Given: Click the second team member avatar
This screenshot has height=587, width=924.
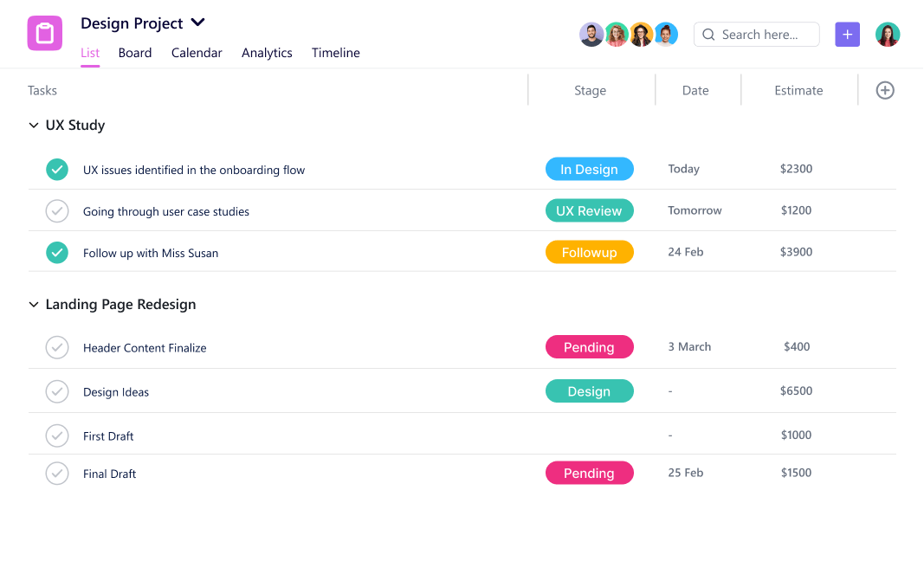Looking at the screenshot, I should (617, 34).
